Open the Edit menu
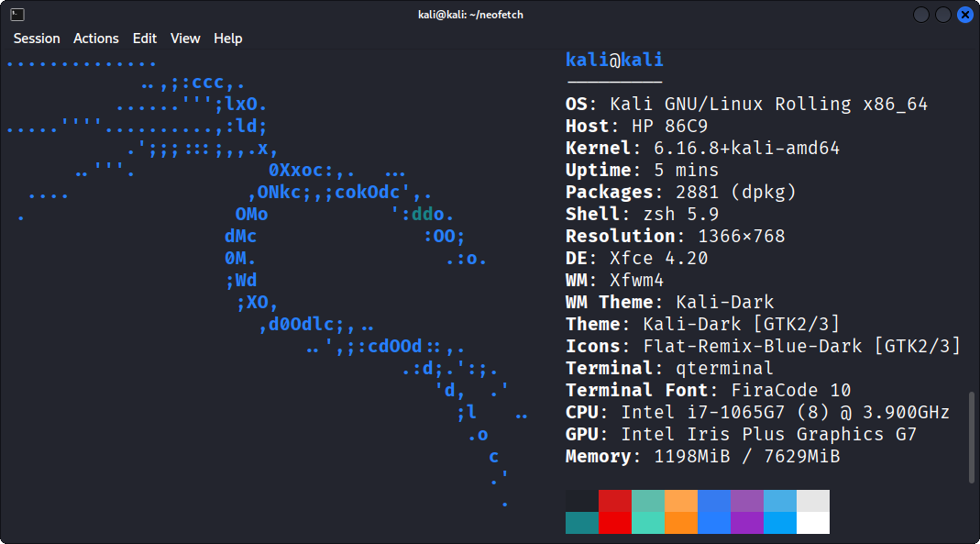 (x=145, y=39)
